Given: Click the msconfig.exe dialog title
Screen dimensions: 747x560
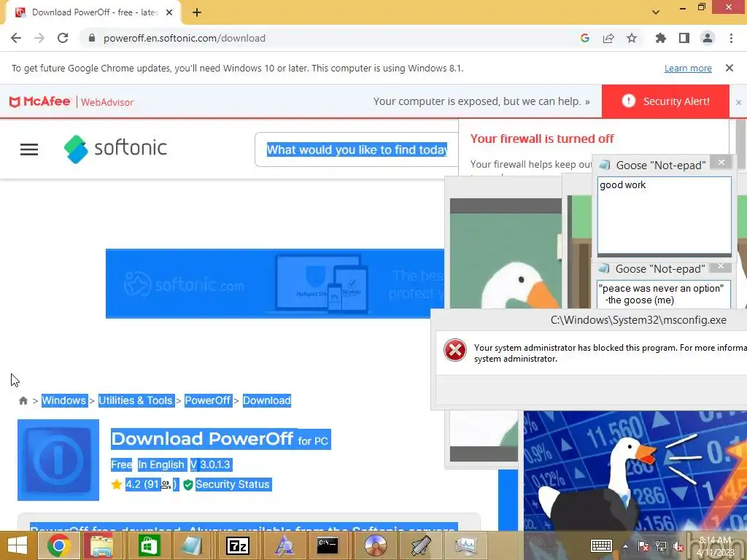Looking at the screenshot, I should (638, 320).
